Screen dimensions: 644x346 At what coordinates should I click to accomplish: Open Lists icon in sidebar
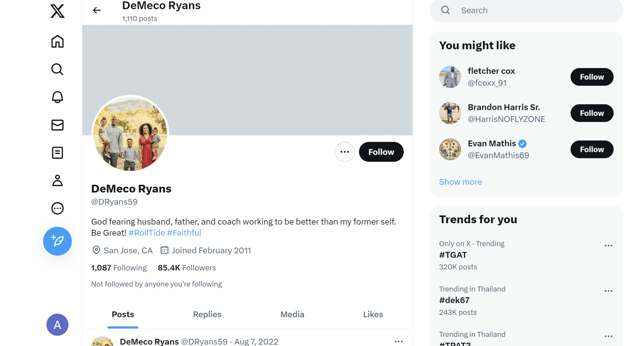(57, 153)
